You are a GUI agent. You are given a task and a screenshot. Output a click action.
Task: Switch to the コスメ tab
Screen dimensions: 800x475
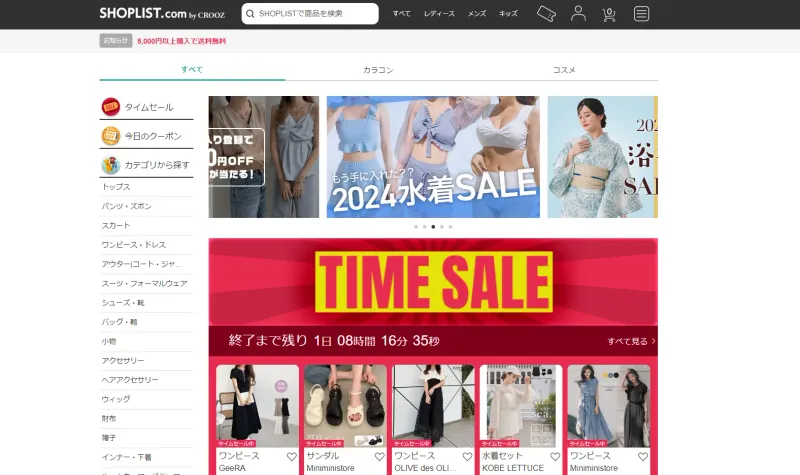(x=564, y=70)
